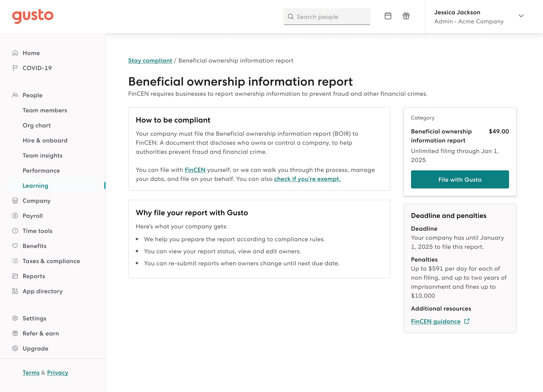The height and width of the screenshot is (392, 543).
Task: Go to Learning in sidebar
Action: 35,186
